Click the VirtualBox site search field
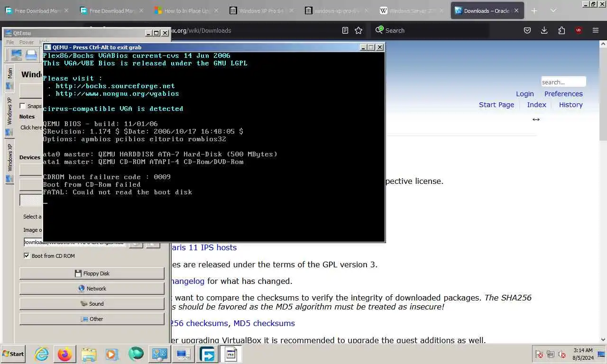The image size is (607, 364). point(563,82)
